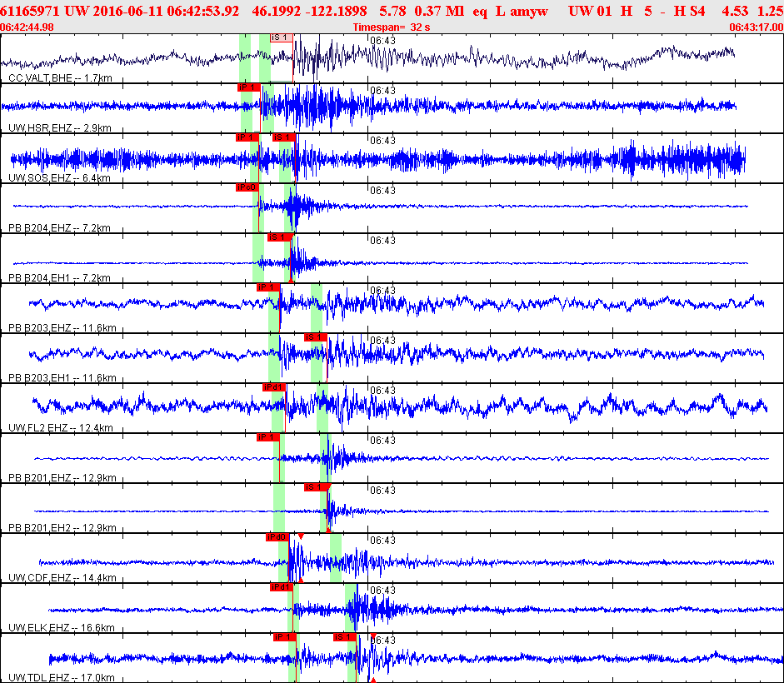The height and width of the screenshot is (683, 784).
Task: Click the bottom red amplitude triangle on UW.TDL.EHZ
Action: pyautogui.click(x=373, y=680)
